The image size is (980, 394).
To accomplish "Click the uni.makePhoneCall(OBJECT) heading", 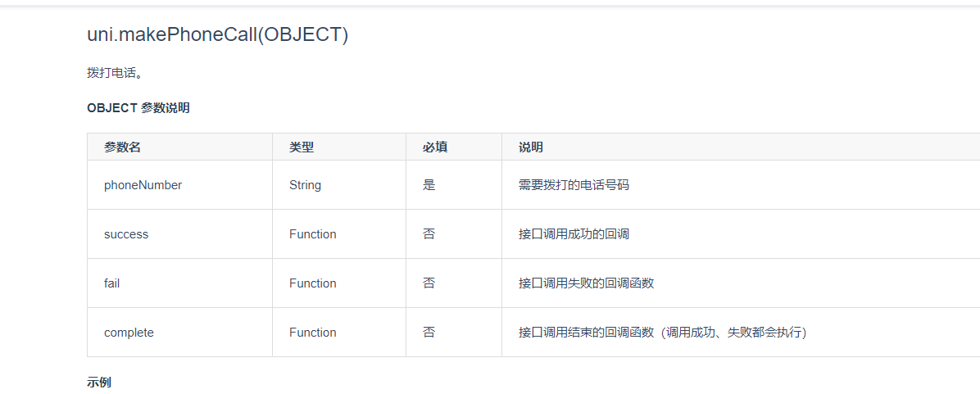I will (217, 35).
